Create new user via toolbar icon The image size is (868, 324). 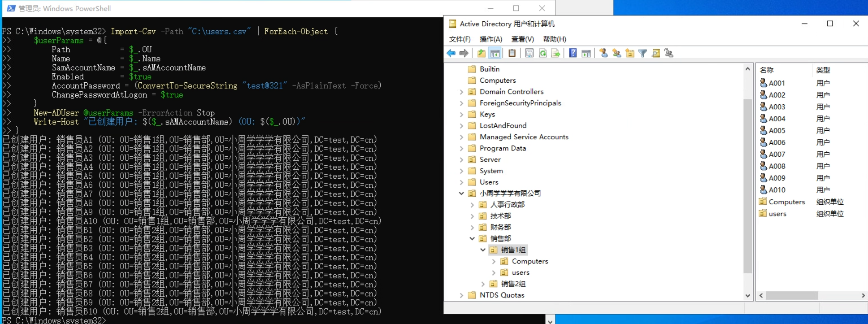click(x=604, y=53)
